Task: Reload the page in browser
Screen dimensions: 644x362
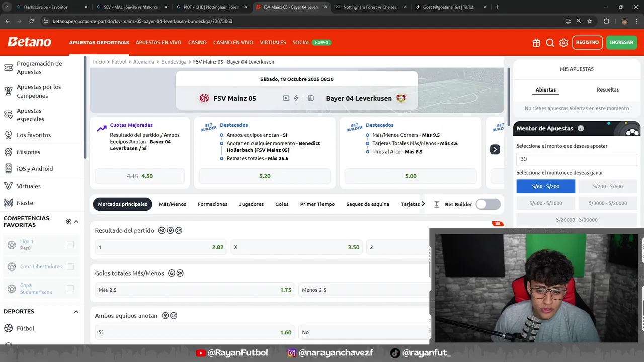Action: point(31,21)
